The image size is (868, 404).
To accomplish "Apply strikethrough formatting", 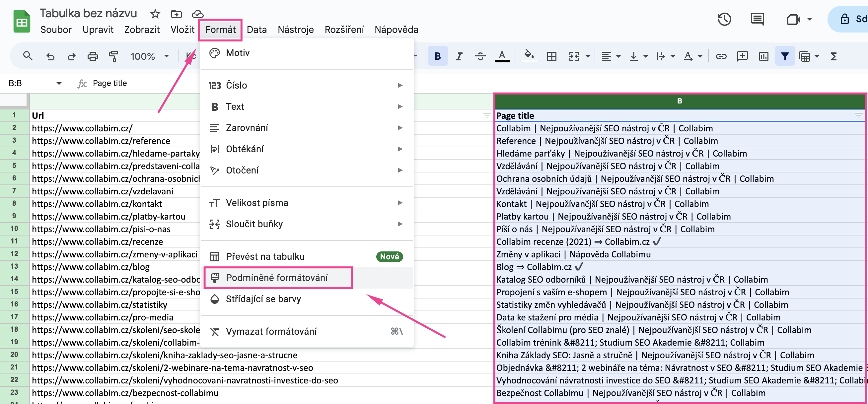I will click(480, 56).
